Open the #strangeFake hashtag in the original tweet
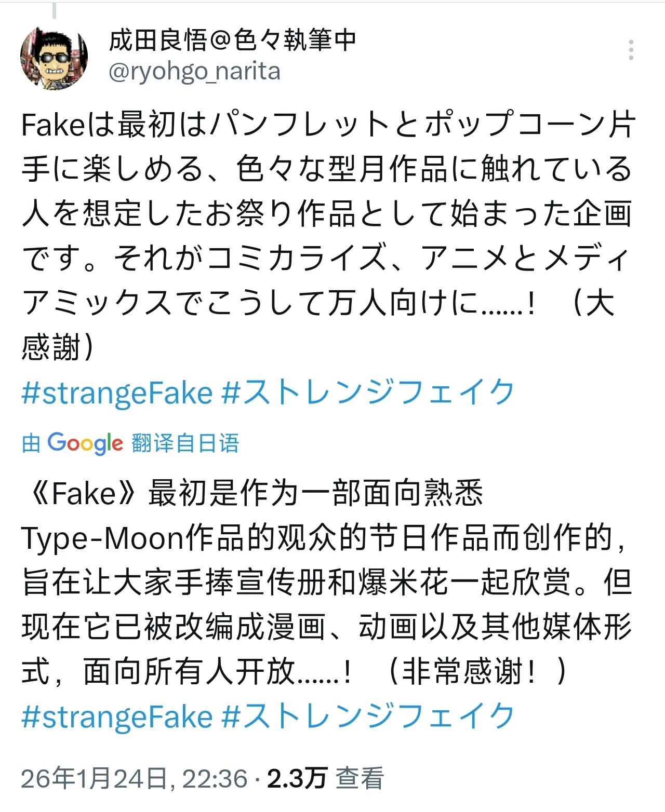This screenshot has height=812, width=665. point(117,393)
